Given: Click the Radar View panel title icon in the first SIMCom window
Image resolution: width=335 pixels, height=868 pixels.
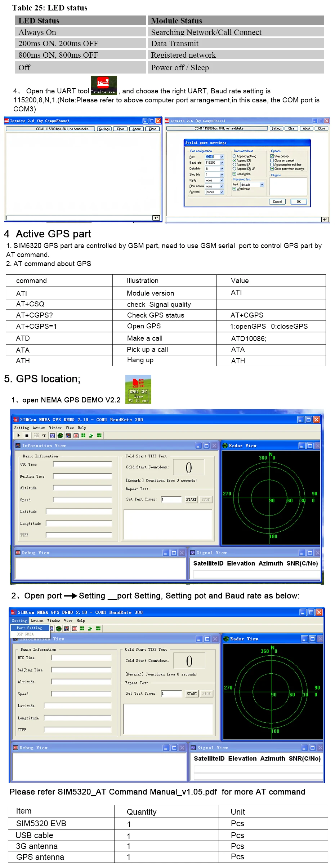Looking at the screenshot, I should (x=225, y=446).
